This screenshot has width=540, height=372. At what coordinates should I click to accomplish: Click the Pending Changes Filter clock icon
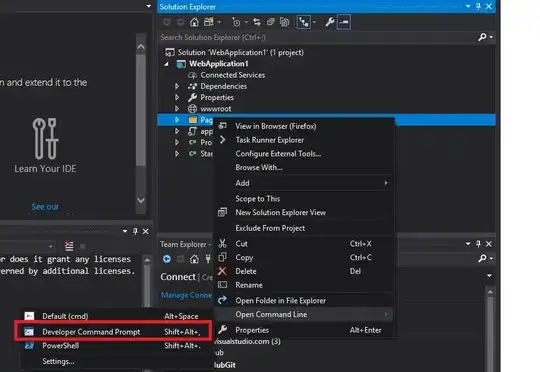[x=236, y=22]
